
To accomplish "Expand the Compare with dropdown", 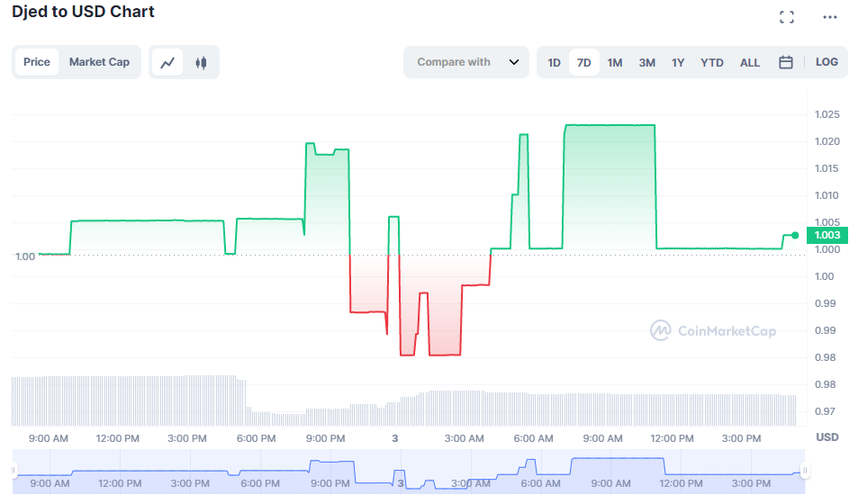I will (466, 62).
